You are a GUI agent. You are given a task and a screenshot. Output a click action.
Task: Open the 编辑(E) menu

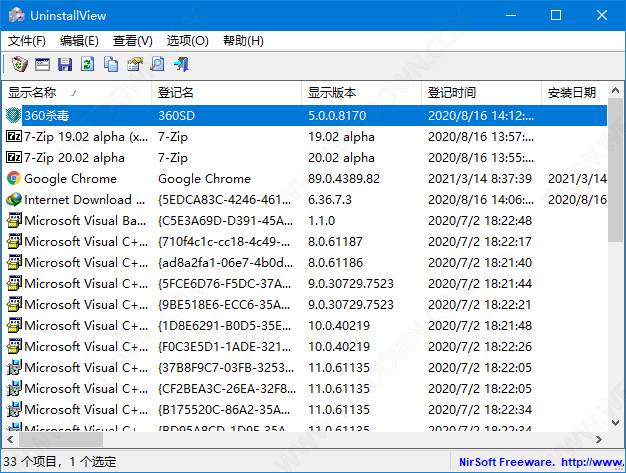coord(79,41)
